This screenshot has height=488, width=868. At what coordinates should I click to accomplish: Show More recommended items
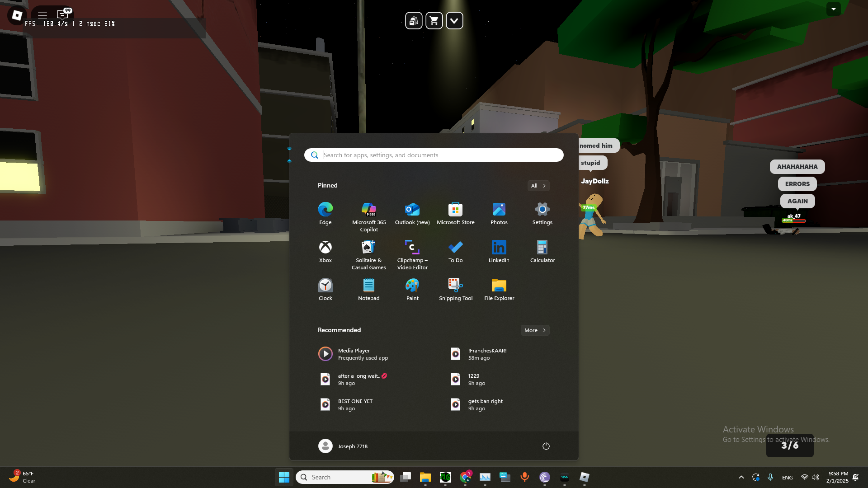[535, 330]
